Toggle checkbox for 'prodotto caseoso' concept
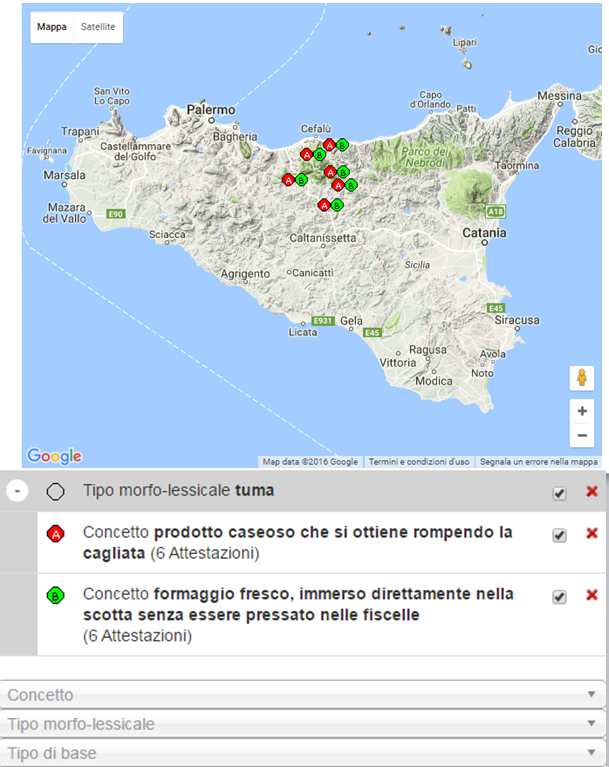609x767 pixels. click(x=559, y=535)
